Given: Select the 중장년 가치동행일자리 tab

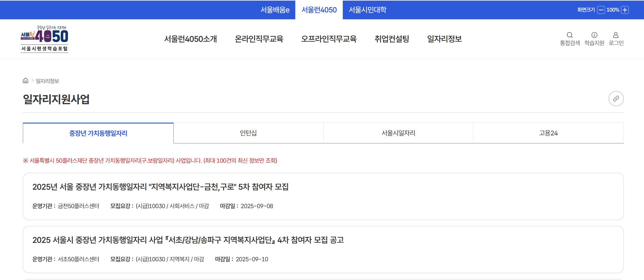Looking at the screenshot, I should (x=98, y=133).
